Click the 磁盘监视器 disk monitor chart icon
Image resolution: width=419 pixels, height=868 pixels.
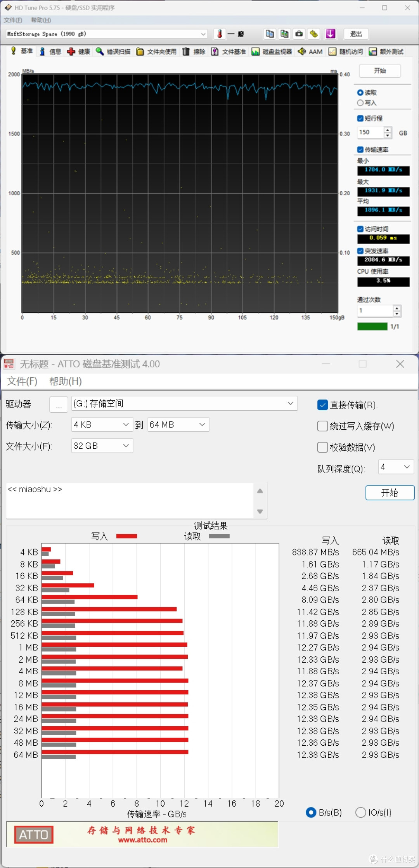(255, 52)
